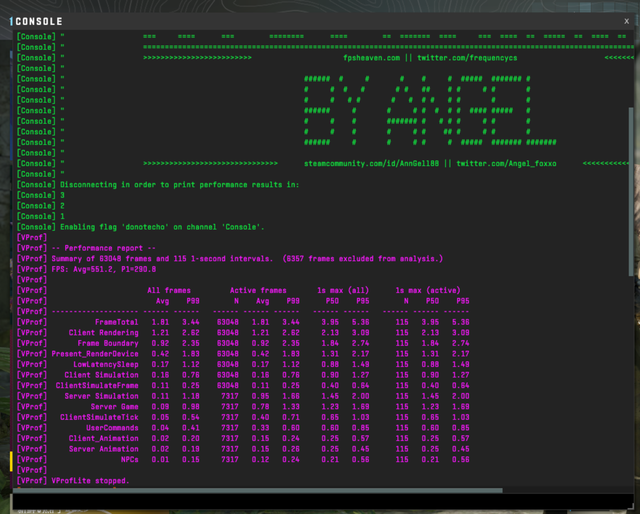Click the 'FrameTotal' row label
Viewport: 640px width, 514px height.
click(117, 322)
